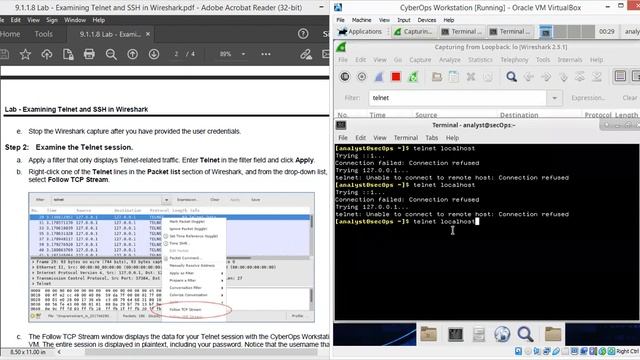This screenshot has height=360, width=640.
Task: Open the Terminal window's Tabs menu
Action: tap(431, 138)
